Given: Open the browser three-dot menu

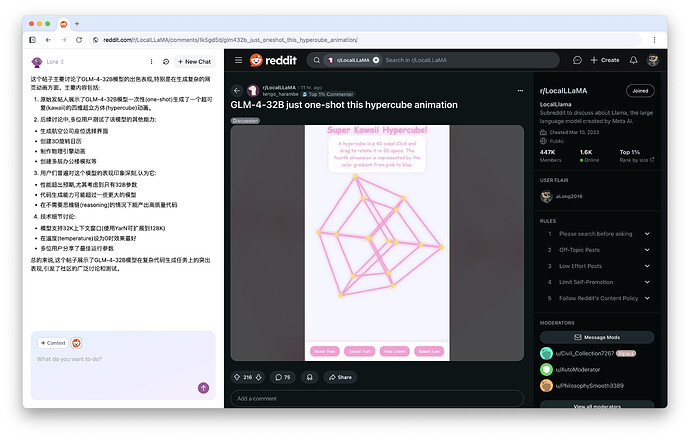Looking at the screenshot, I should tap(654, 40).
